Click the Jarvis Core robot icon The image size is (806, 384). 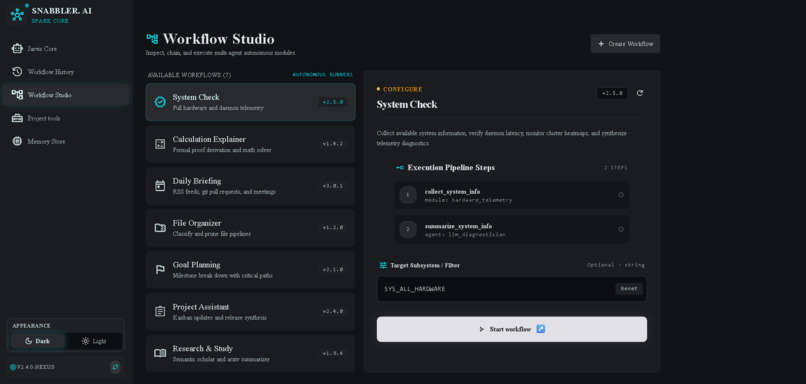(x=17, y=48)
